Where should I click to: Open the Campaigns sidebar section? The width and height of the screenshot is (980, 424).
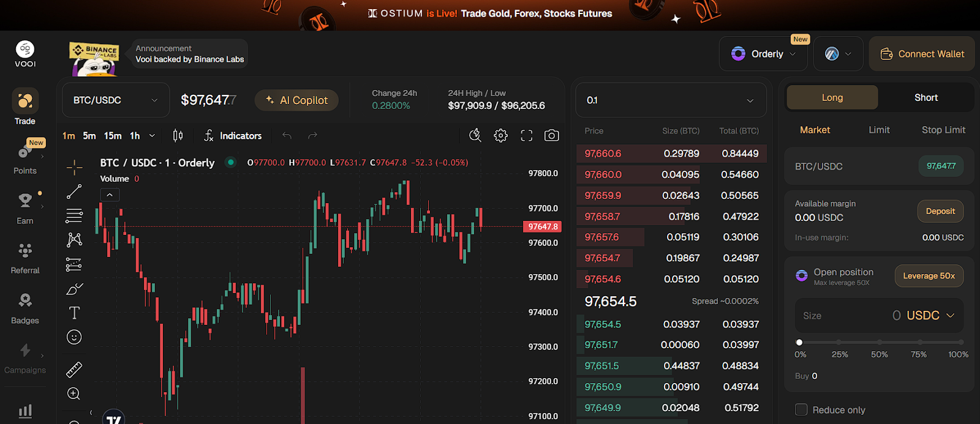pyautogui.click(x=25, y=358)
